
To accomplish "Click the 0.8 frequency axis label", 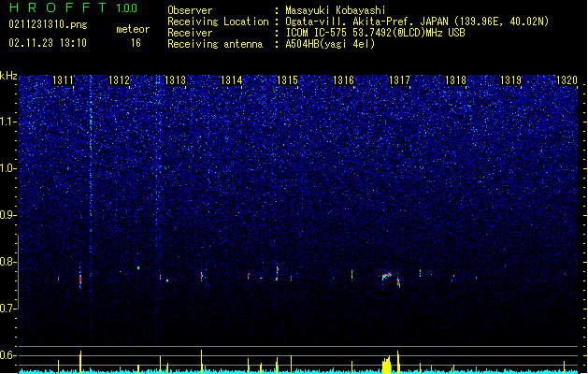I will [x=7, y=262].
